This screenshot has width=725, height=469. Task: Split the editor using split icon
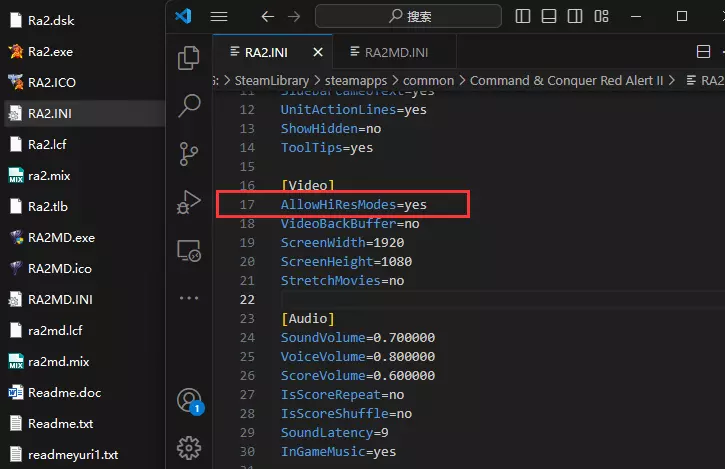click(x=703, y=52)
